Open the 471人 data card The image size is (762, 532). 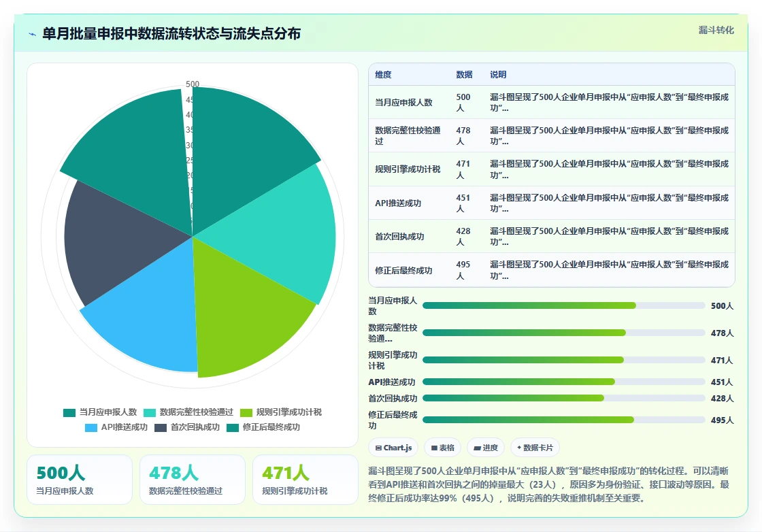point(305,480)
